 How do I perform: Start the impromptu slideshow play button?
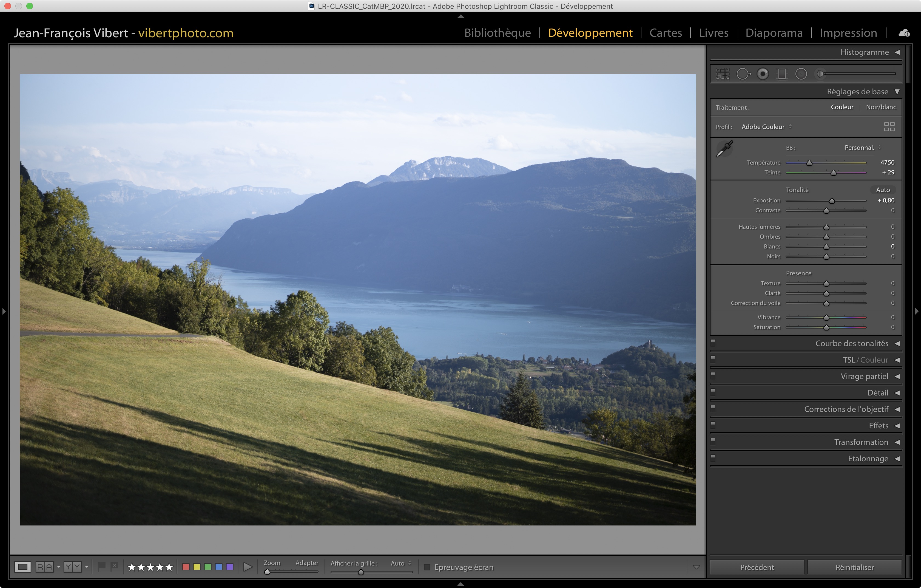click(248, 567)
